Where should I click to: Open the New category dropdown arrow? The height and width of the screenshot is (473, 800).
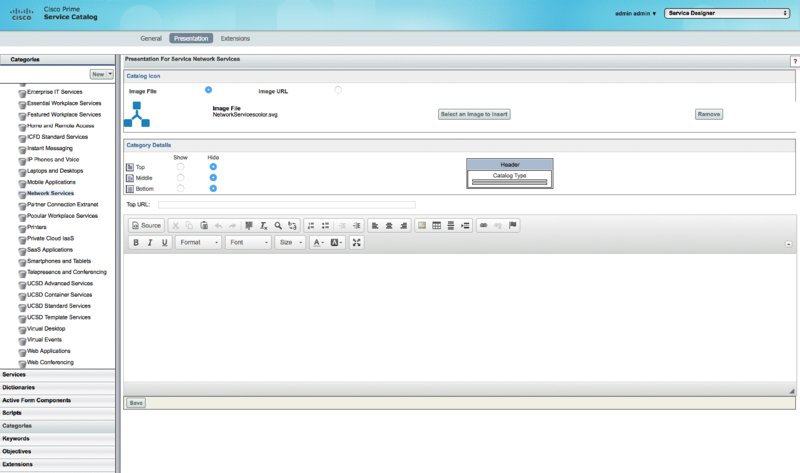(110, 74)
